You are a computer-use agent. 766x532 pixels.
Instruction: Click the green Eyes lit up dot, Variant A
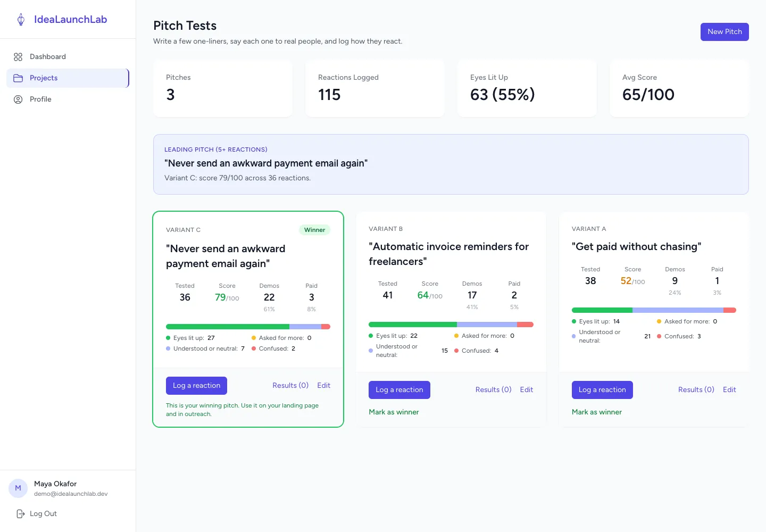[574, 321]
